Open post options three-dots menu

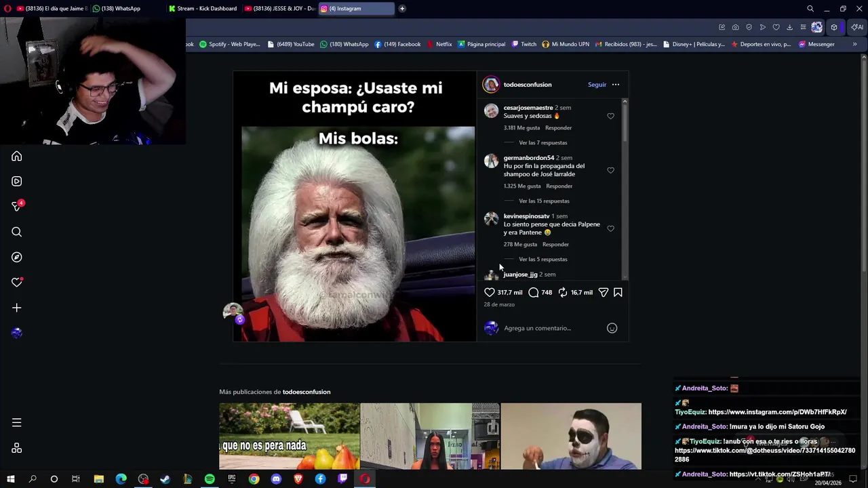click(616, 85)
